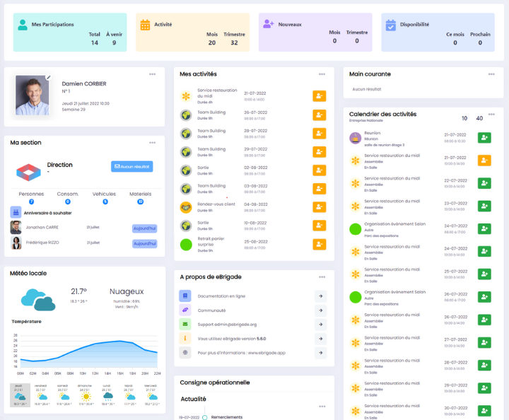Viewport: 509px width, 420px height.
Task: Click unregister icon for Team Building 26-07-2022
Action: (x=319, y=115)
